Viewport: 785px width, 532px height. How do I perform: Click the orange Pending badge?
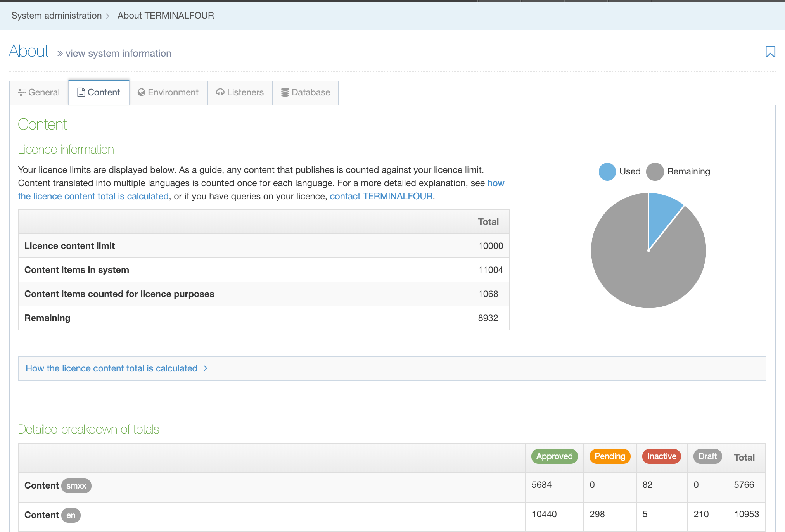point(610,456)
